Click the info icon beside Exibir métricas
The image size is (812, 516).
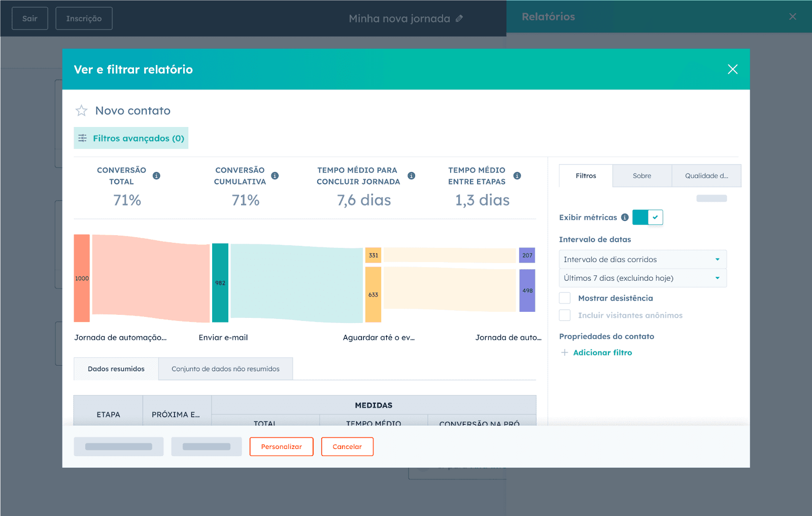point(625,217)
